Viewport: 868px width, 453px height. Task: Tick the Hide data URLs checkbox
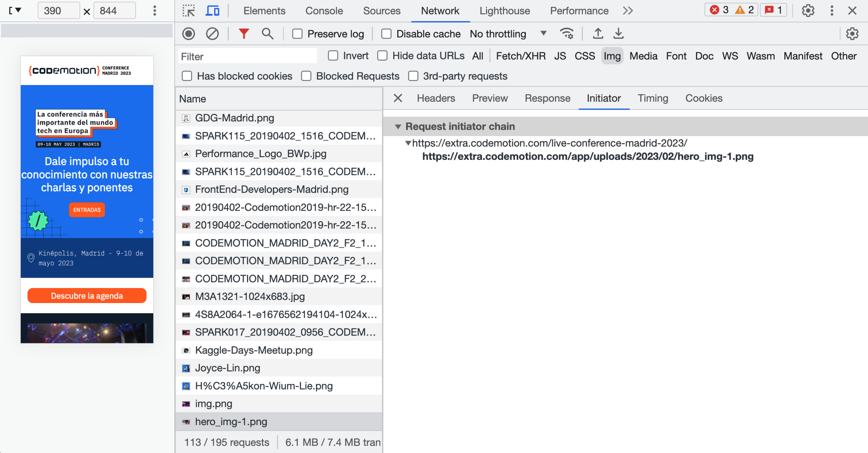382,56
